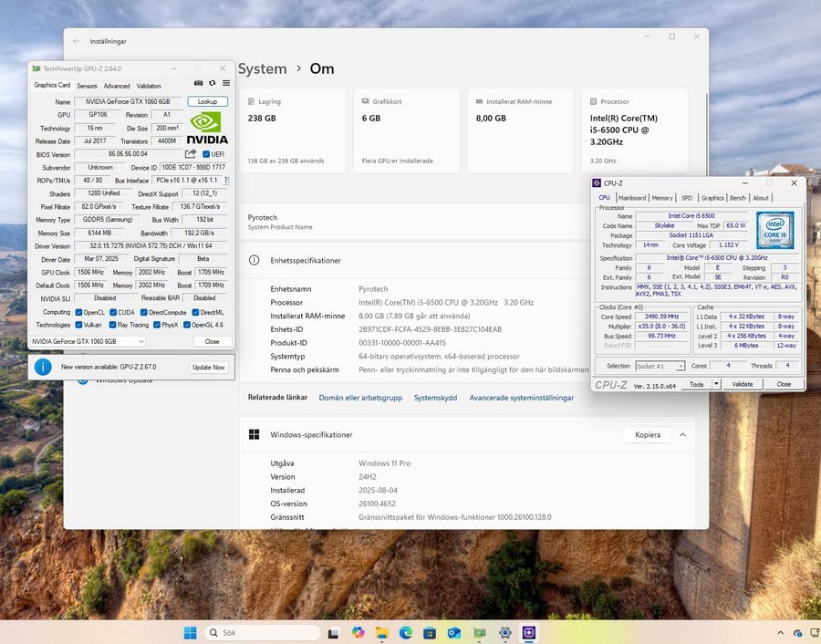Click the Lagring 238 GB card
This screenshot has width=821, height=644.
[x=293, y=130]
